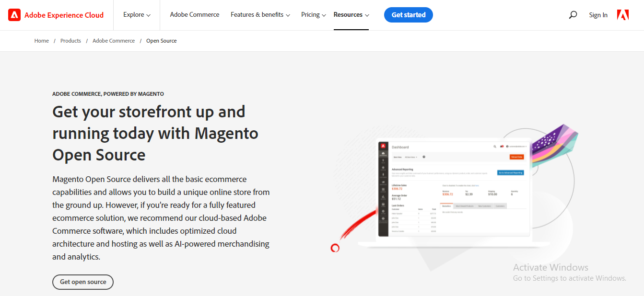The image size is (644, 296).
Task: Go to the Home breadcrumb
Action: coord(42,41)
